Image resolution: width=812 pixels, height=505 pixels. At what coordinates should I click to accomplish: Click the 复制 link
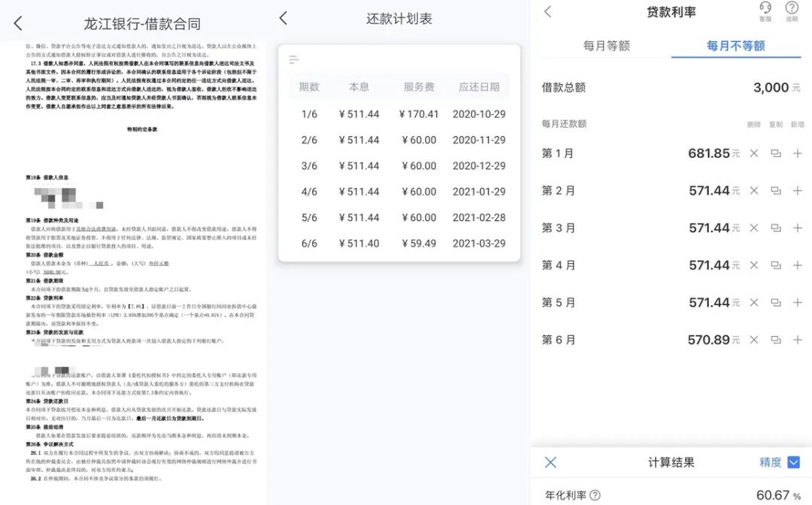click(x=777, y=125)
